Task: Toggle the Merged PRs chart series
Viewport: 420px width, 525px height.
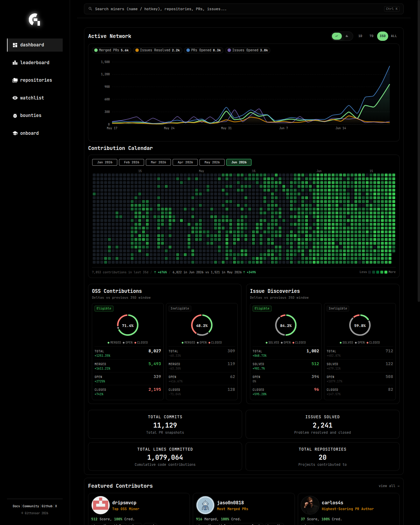Action: (112, 50)
